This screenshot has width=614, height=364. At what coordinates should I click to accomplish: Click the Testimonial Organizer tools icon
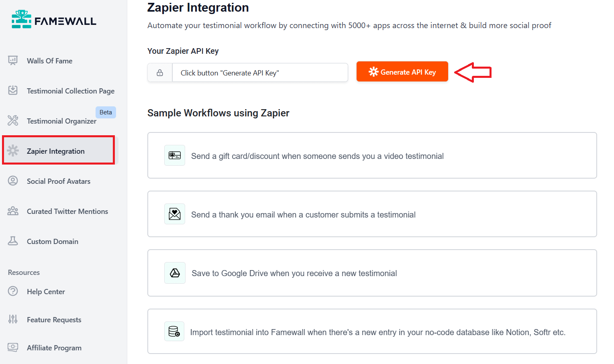(13, 120)
